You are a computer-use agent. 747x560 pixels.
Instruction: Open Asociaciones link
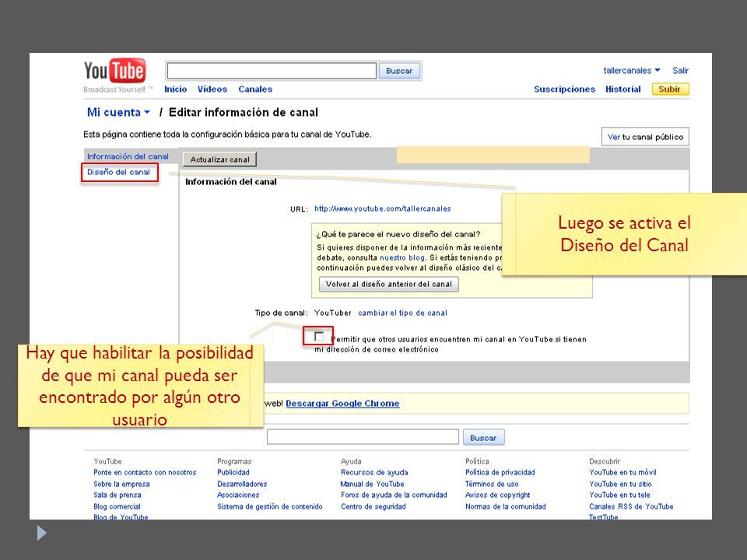pyautogui.click(x=238, y=495)
